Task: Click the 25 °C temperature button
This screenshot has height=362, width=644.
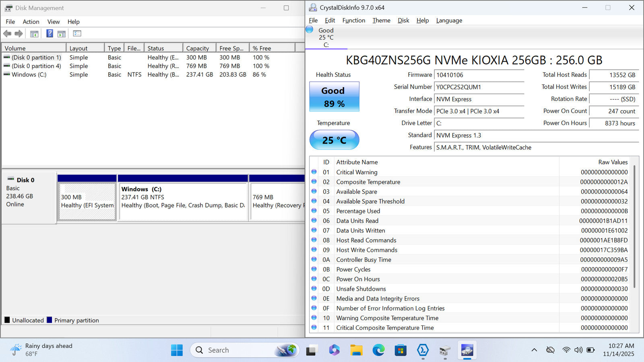Action: pyautogui.click(x=334, y=140)
